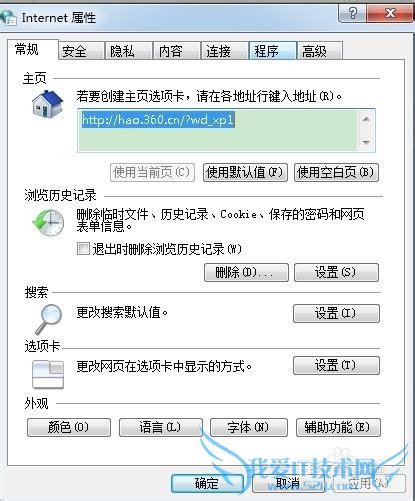This screenshot has height=501, width=415.
Task: Toggle 退出时删除浏览历史记录 checkbox
Action: [x=83, y=248]
